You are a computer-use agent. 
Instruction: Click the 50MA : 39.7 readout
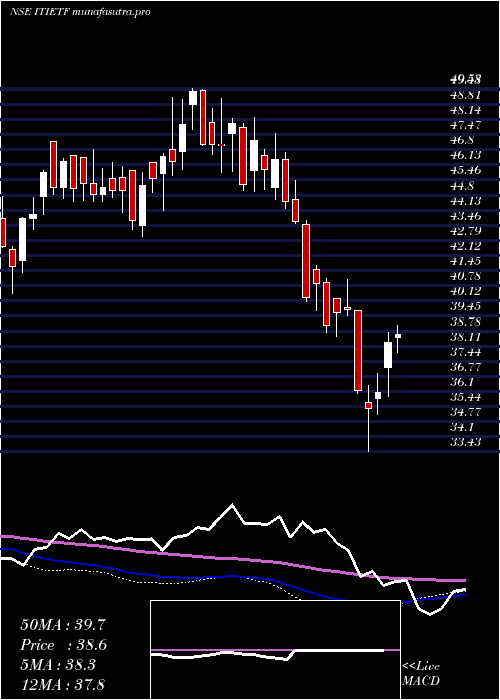click(x=62, y=625)
